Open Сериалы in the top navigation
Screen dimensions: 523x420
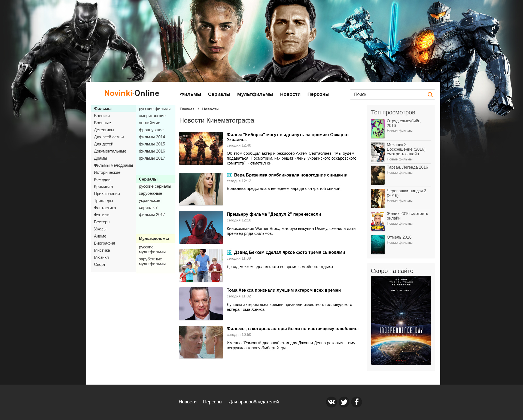pos(219,94)
